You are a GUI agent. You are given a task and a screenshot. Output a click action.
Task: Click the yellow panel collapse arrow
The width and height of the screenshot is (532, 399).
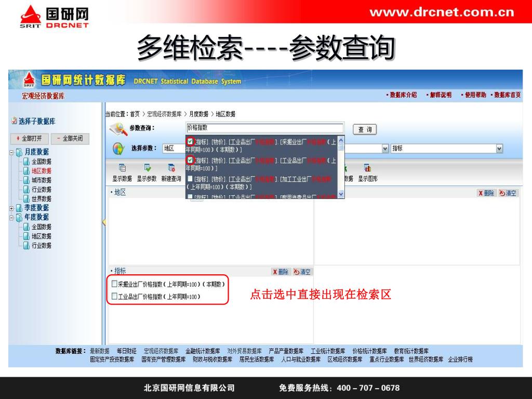(x=104, y=222)
